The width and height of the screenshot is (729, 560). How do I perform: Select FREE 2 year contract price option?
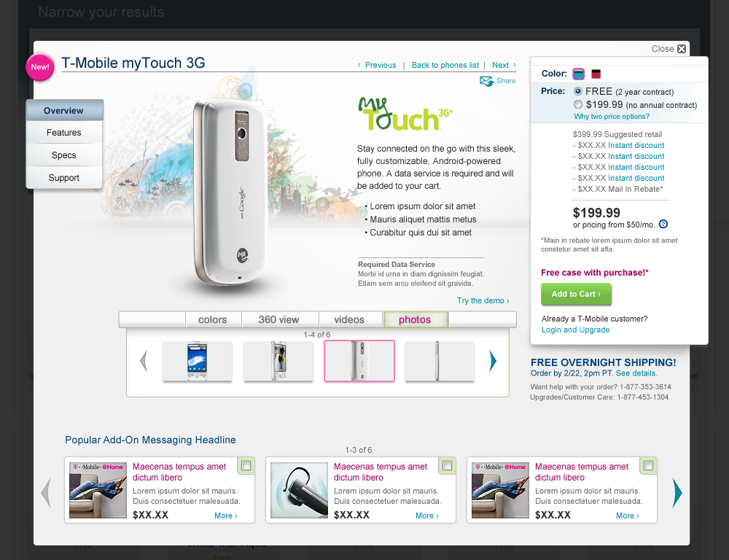578,91
